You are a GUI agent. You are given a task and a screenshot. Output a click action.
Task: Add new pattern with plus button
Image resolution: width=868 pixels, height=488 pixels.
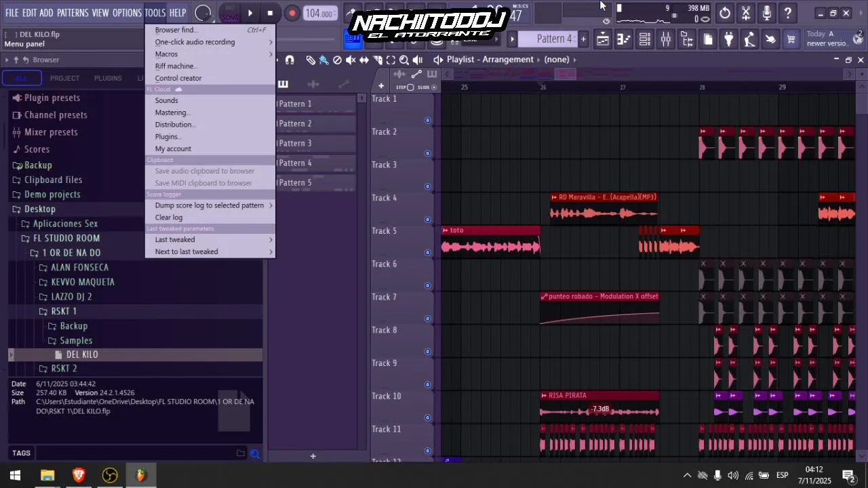pyautogui.click(x=313, y=456)
